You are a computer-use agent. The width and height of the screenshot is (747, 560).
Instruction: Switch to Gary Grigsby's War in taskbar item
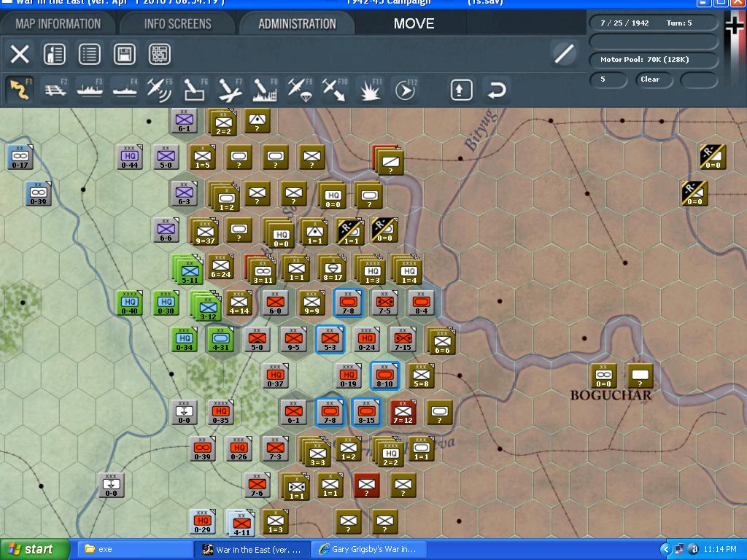pos(369,549)
